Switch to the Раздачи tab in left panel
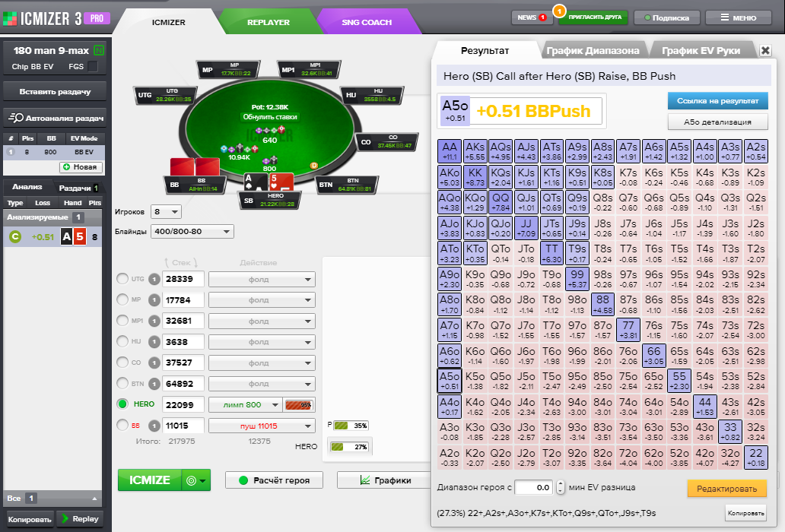This screenshot has width=785, height=532. [x=78, y=188]
